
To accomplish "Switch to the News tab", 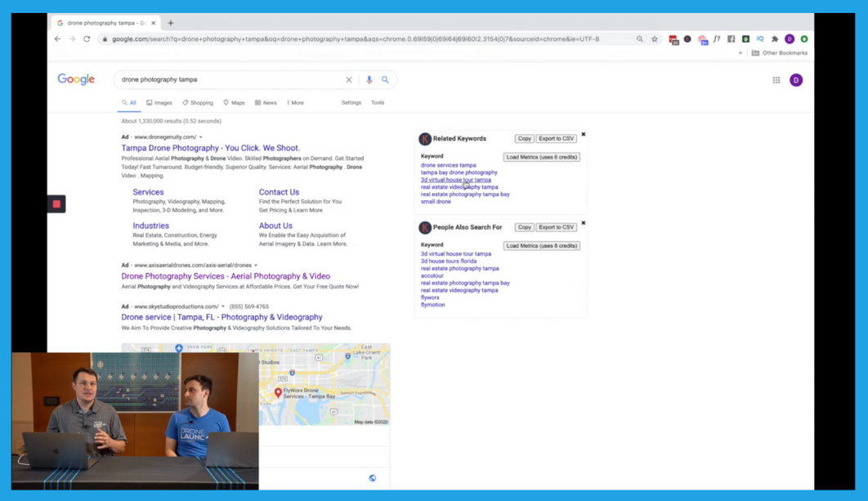I will tap(266, 103).
